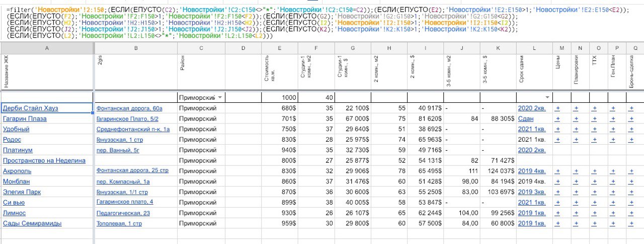Image resolution: width=644 pixels, height=244 pixels.
Task: Open the Монблан complex link
Action: point(16,181)
